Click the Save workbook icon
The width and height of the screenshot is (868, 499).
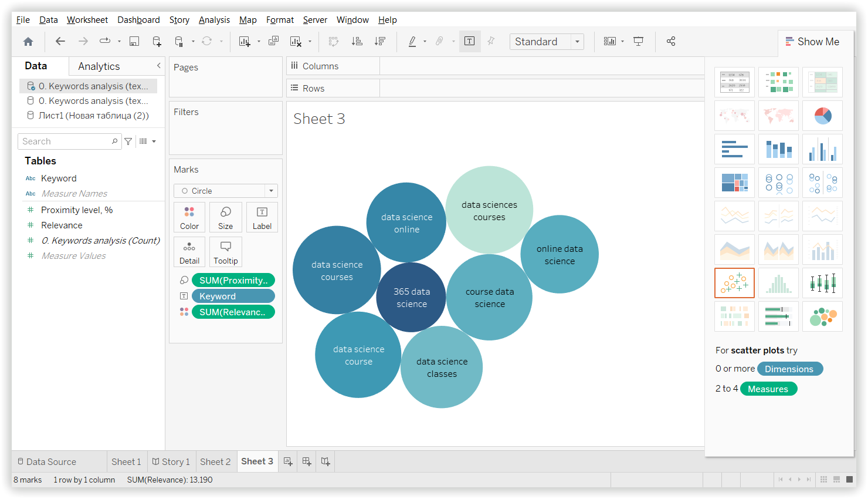[x=134, y=41]
